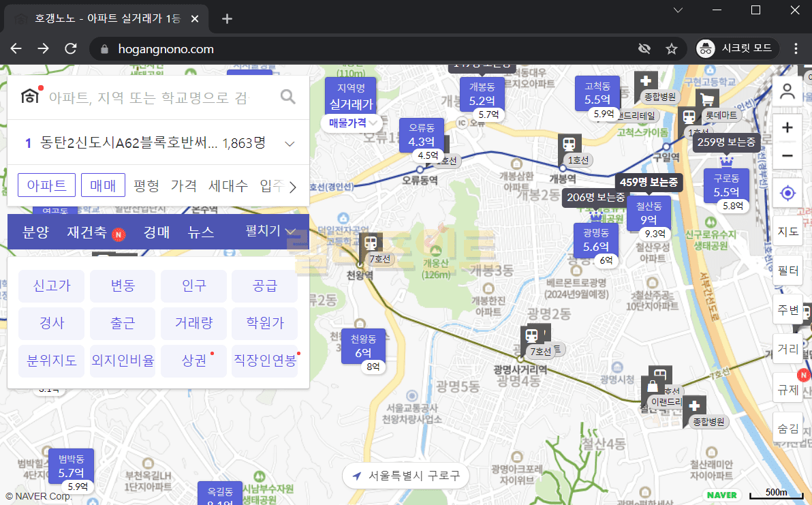Click the apartment search input field
Image resolution: width=812 pixels, height=505 pixels.
click(x=150, y=97)
